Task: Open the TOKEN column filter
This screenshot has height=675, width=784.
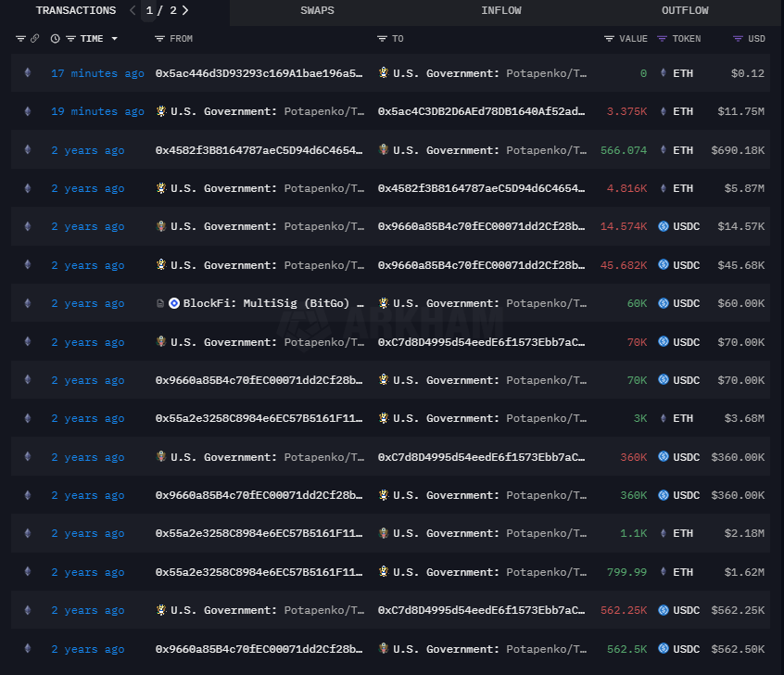Action: [662, 39]
